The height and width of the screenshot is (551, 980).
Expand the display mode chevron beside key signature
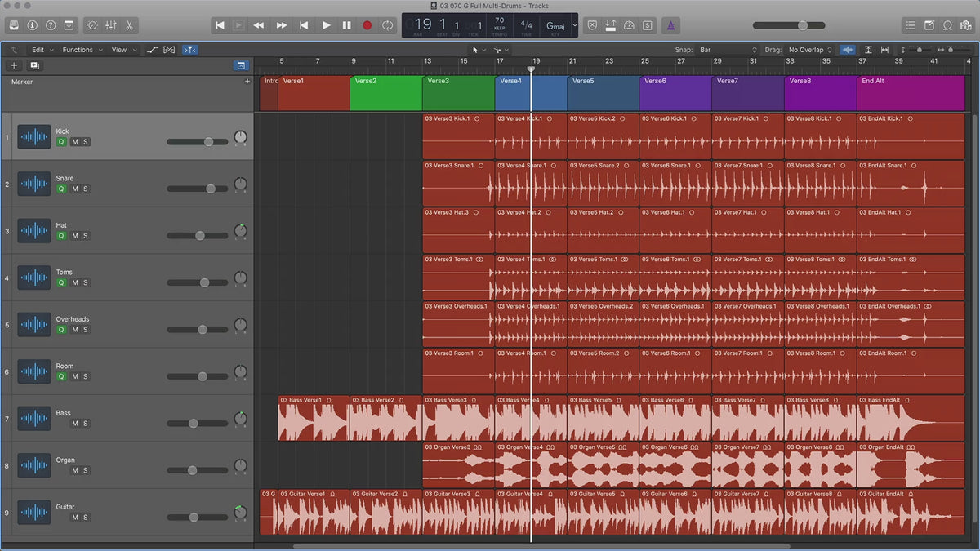click(x=574, y=25)
